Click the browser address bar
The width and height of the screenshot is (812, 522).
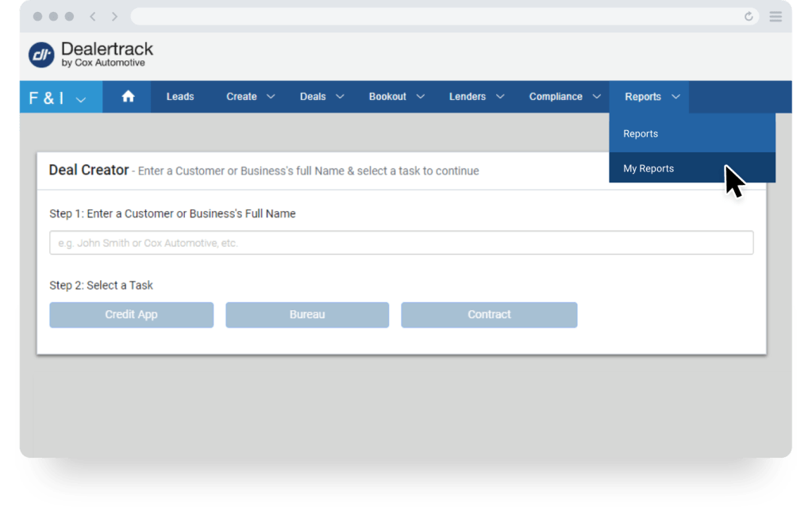click(x=444, y=17)
